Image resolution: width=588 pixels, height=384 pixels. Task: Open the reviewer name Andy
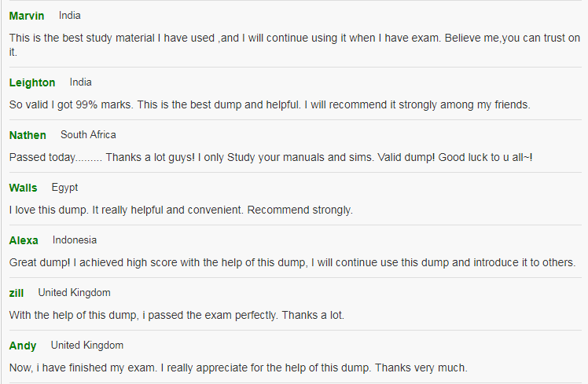23,346
